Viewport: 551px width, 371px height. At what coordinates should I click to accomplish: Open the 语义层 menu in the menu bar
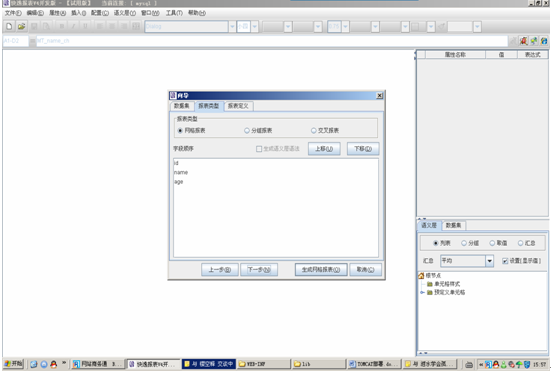[124, 13]
